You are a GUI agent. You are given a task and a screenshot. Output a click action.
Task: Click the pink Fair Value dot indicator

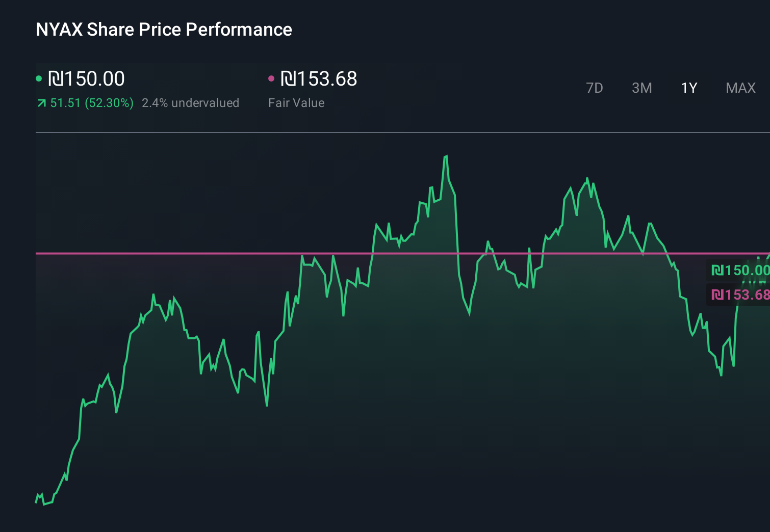(x=272, y=78)
